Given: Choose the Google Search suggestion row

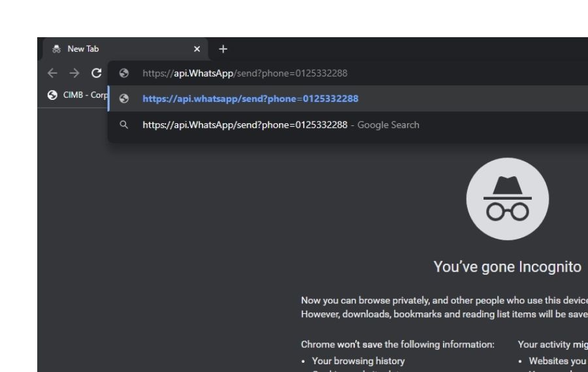Looking at the screenshot, I should 348,125.
